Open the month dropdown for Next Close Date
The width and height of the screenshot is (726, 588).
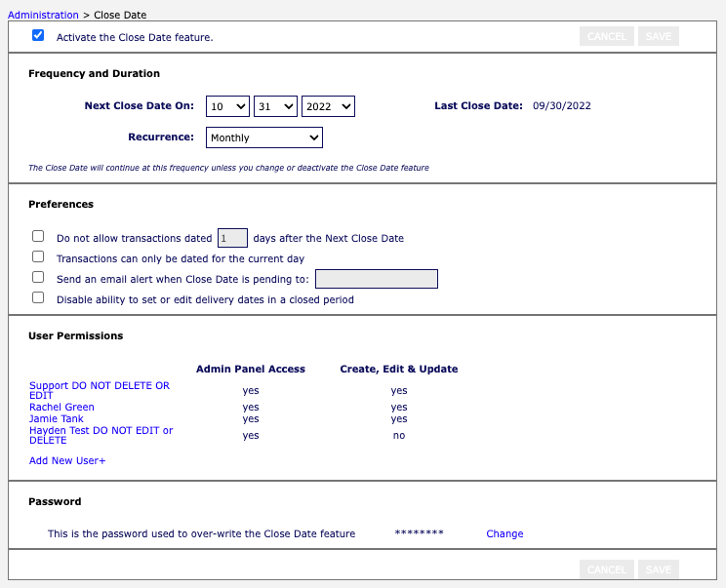coord(227,106)
